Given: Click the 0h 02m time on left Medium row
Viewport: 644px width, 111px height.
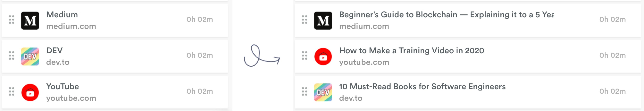Looking at the screenshot, I should click(x=200, y=19).
